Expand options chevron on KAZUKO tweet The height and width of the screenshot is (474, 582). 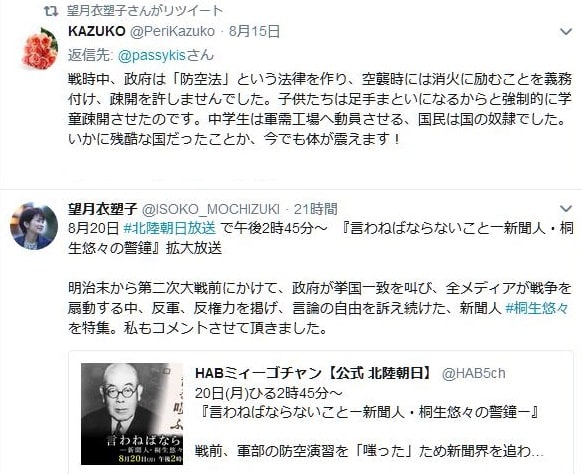click(566, 32)
